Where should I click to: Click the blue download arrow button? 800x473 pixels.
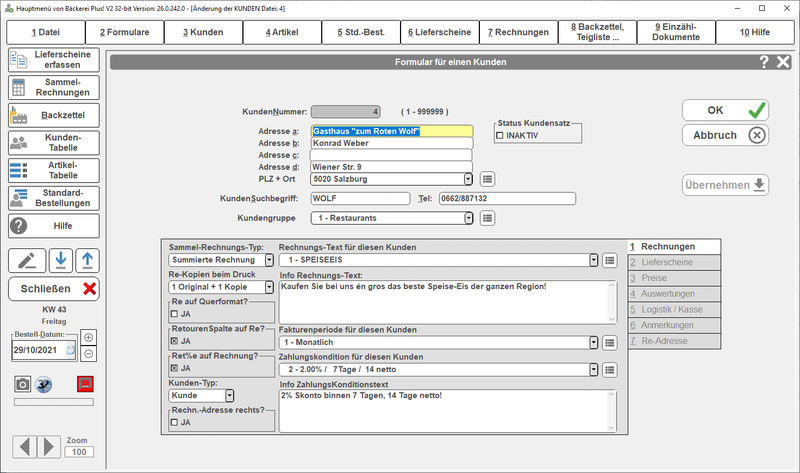(x=61, y=261)
